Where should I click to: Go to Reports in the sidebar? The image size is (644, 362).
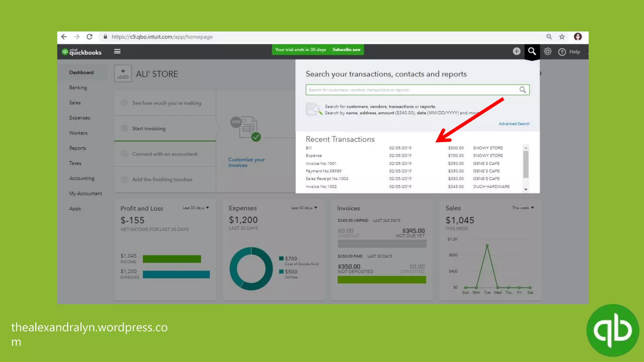pyautogui.click(x=77, y=148)
